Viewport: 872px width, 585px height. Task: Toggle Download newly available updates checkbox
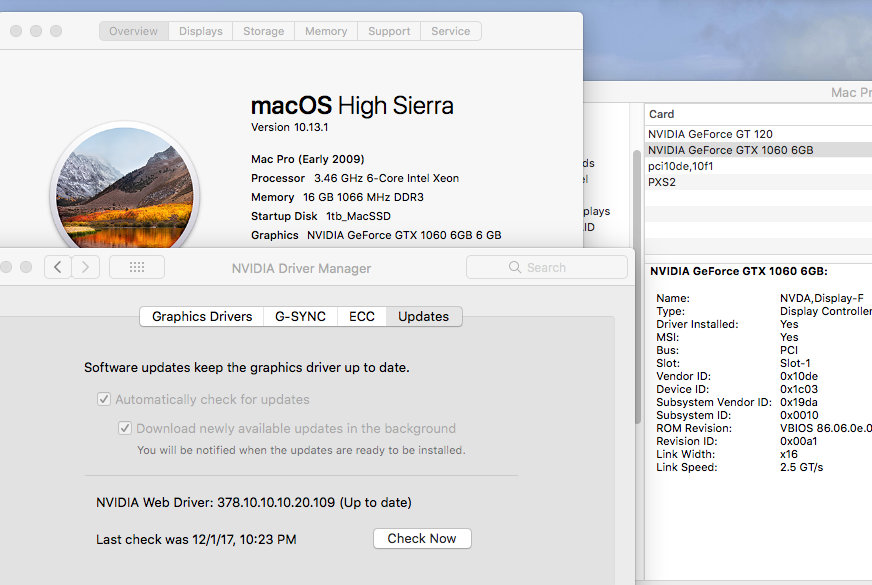click(125, 428)
